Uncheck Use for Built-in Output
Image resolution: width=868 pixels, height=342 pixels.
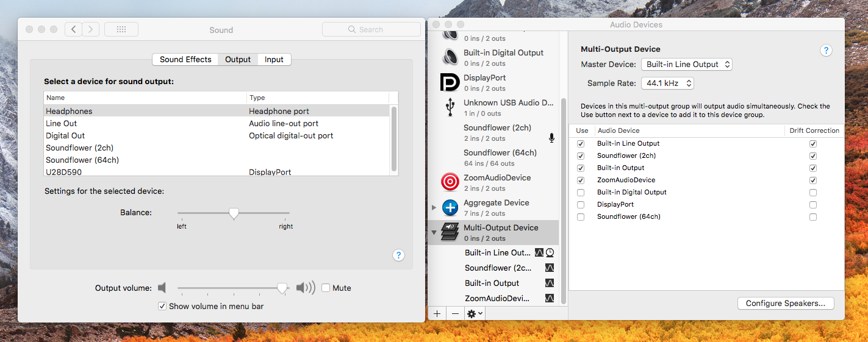581,168
